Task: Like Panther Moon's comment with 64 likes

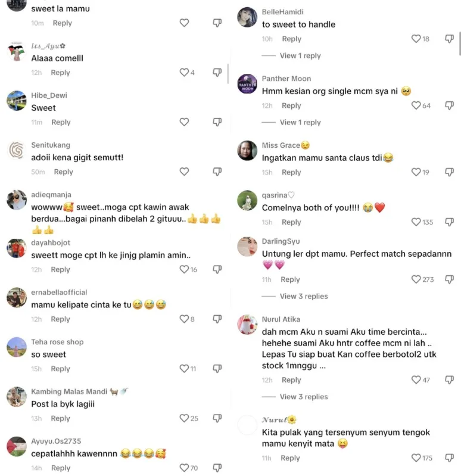Action: 416,105
